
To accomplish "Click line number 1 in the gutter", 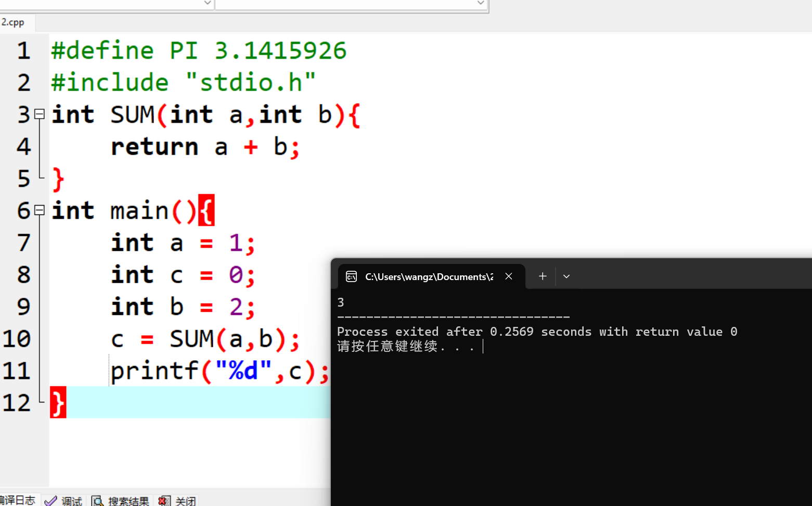I will 23,50.
